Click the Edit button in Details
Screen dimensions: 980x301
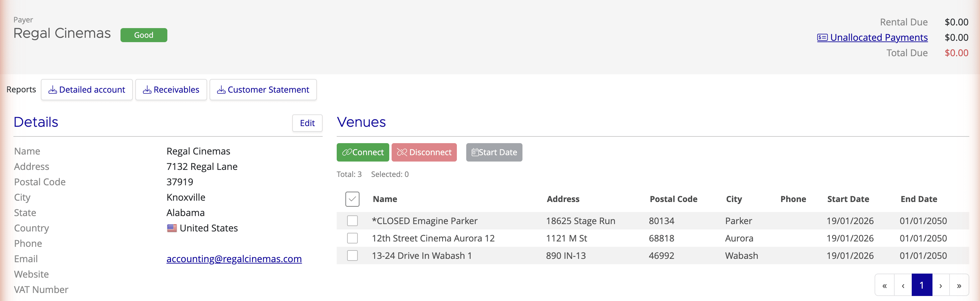point(307,123)
